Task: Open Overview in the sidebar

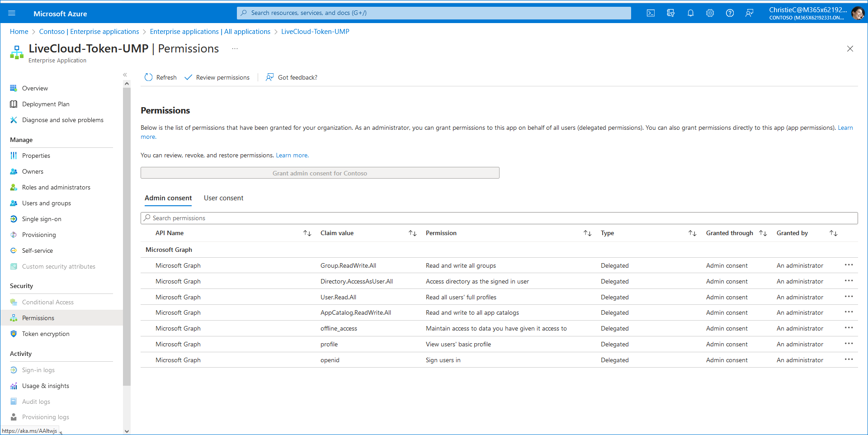Action: point(35,88)
